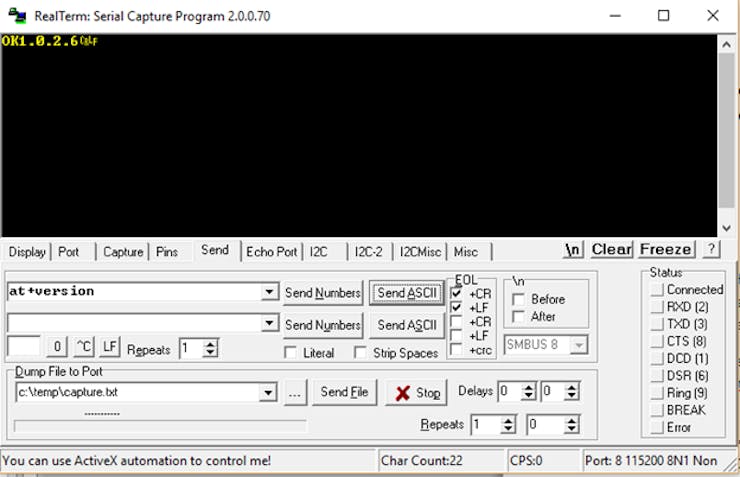Click Send Numbers on the second line

tap(323, 325)
